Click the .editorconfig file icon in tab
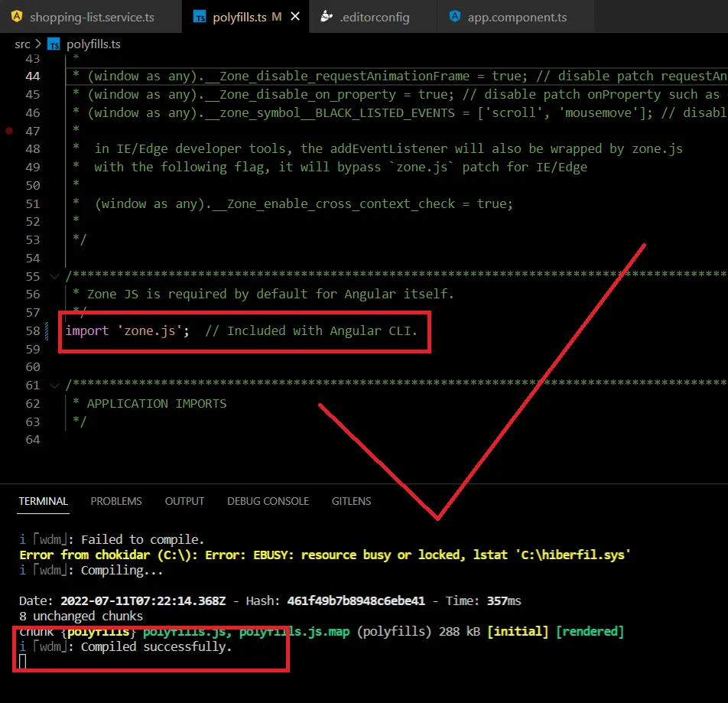Image resolution: width=728 pixels, height=703 pixels. tap(327, 16)
